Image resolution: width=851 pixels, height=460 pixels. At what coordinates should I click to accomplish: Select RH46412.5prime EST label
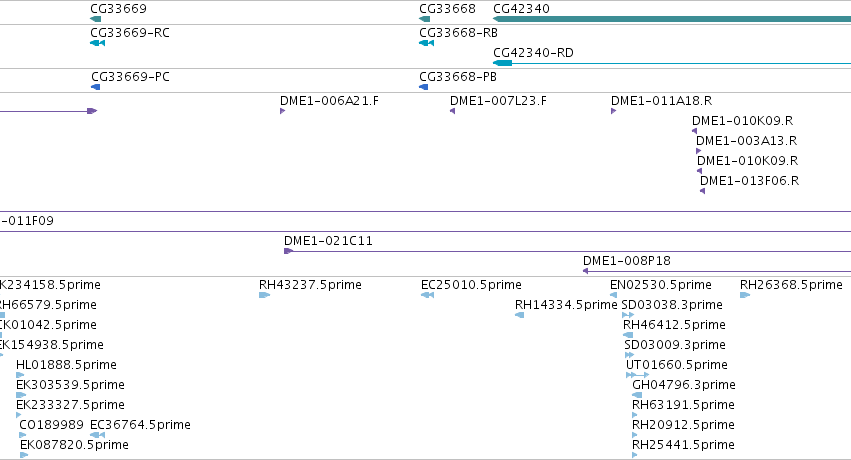674,325
